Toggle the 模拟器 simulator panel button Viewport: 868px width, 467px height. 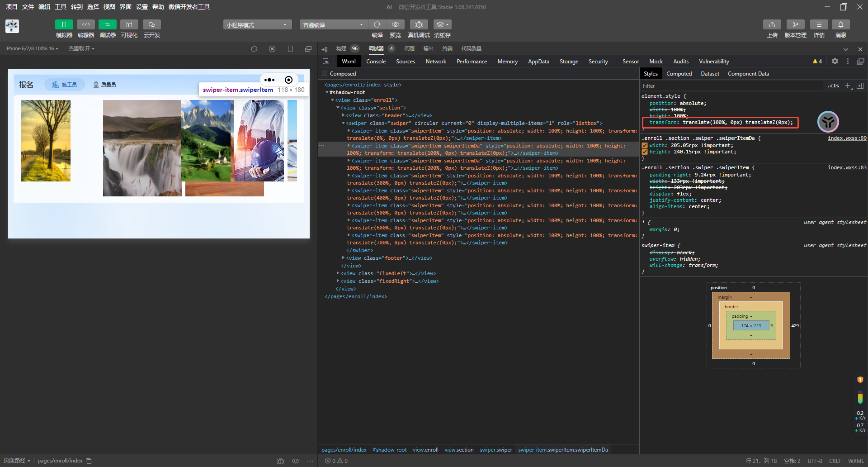tap(64, 24)
